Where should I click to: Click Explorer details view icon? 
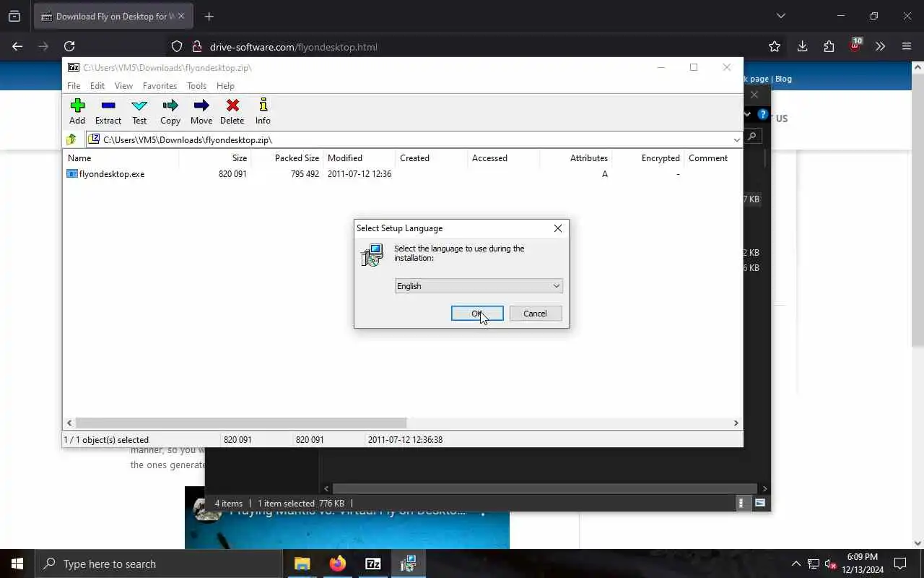(741, 503)
